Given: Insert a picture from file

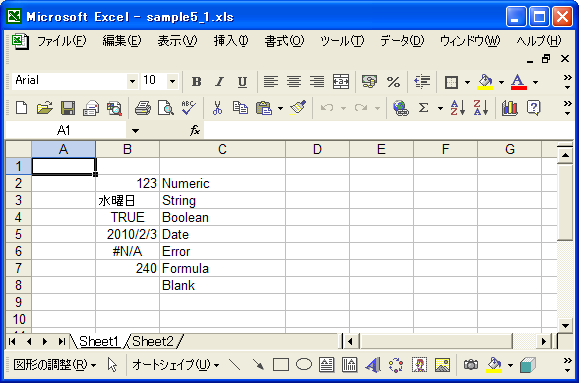Looking at the screenshot, I should tap(442, 365).
